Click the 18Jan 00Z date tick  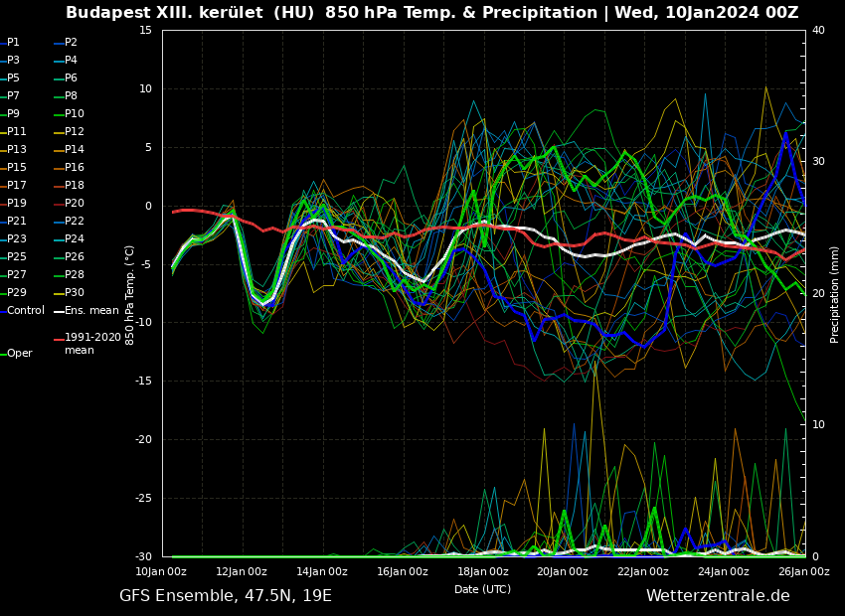483,571
